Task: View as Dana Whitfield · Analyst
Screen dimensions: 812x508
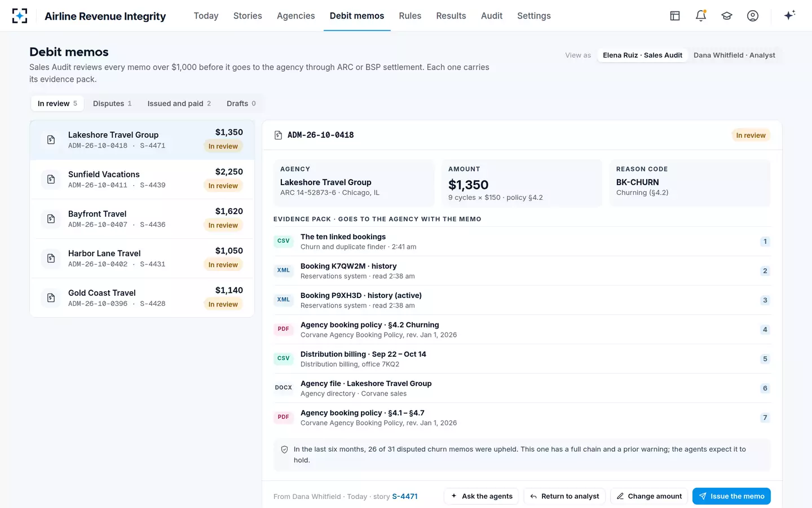Action: [734, 55]
